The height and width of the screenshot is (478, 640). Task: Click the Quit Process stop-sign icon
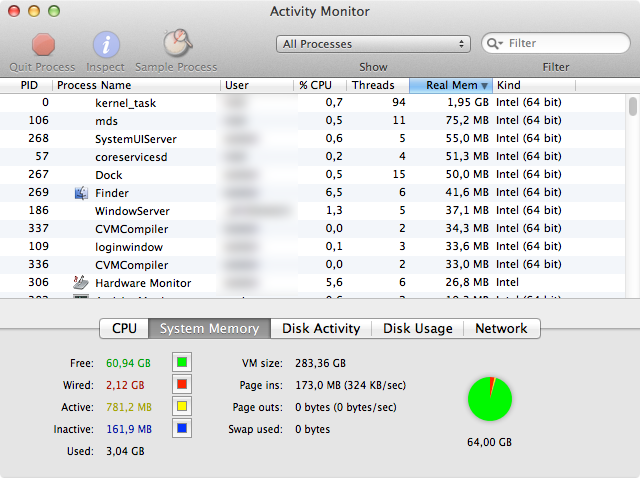pyautogui.click(x=43, y=44)
